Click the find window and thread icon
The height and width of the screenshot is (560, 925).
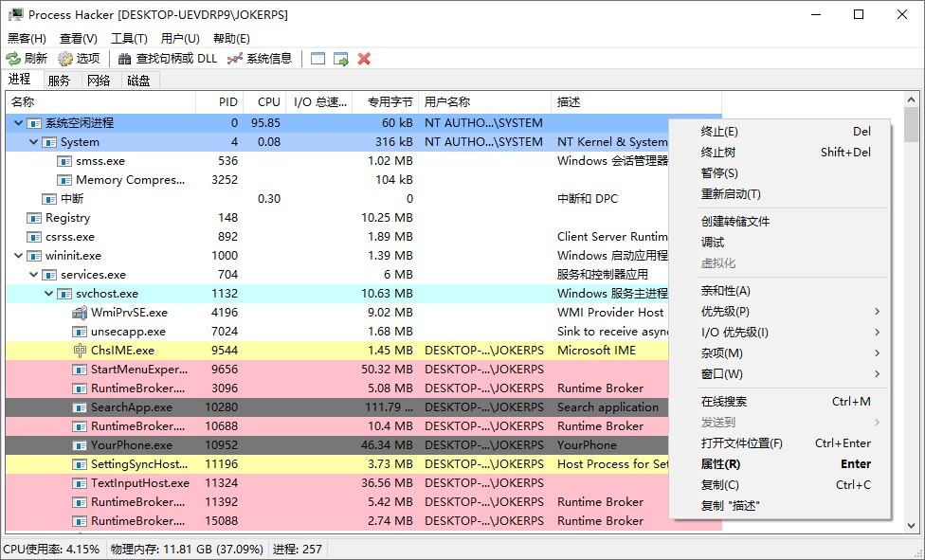(x=341, y=59)
